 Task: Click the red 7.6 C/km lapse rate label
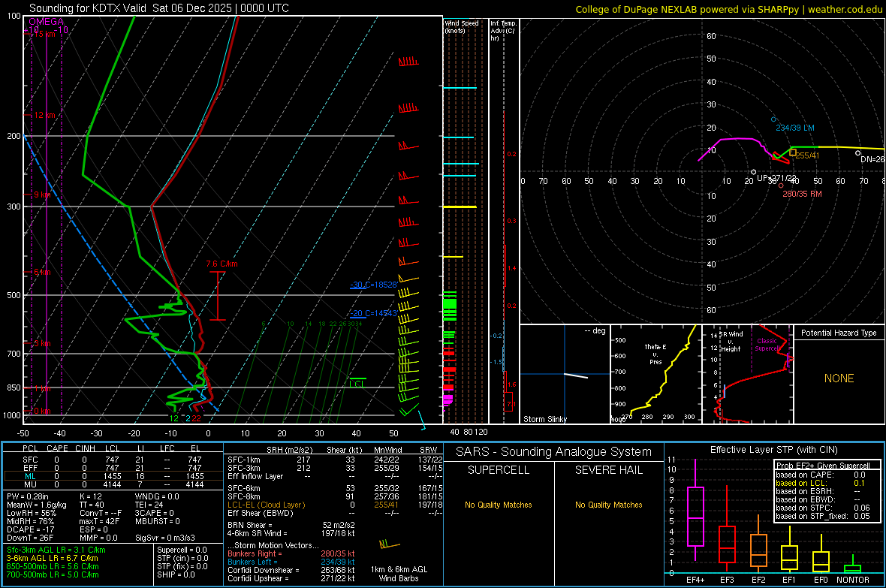pyautogui.click(x=221, y=264)
